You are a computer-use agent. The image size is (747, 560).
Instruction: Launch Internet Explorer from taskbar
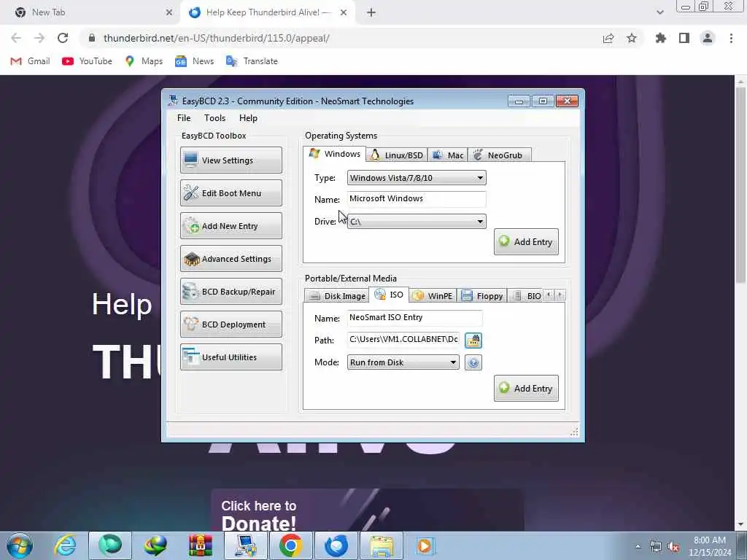(x=65, y=545)
